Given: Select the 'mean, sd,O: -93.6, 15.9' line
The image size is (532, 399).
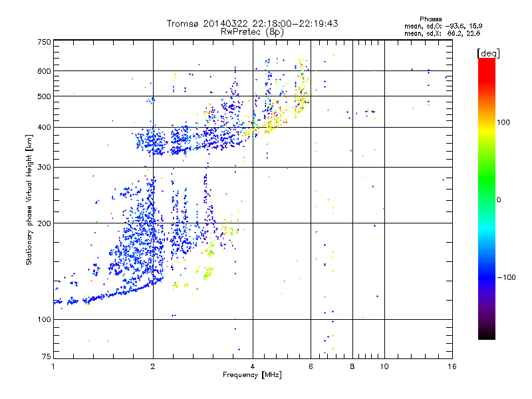Looking at the screenshot, I should point(443,26).
